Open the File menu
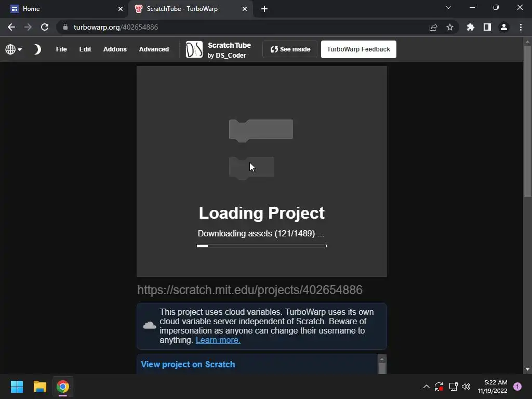Image resolution: width=532 pixels, height=399 pixels. pos(61,49)
